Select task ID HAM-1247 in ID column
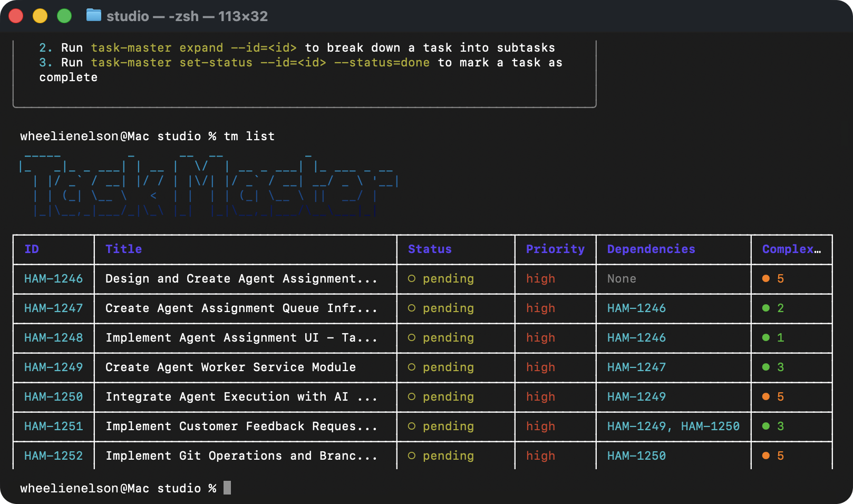Screen dimensions: 853x504 (x=54, y=308)
